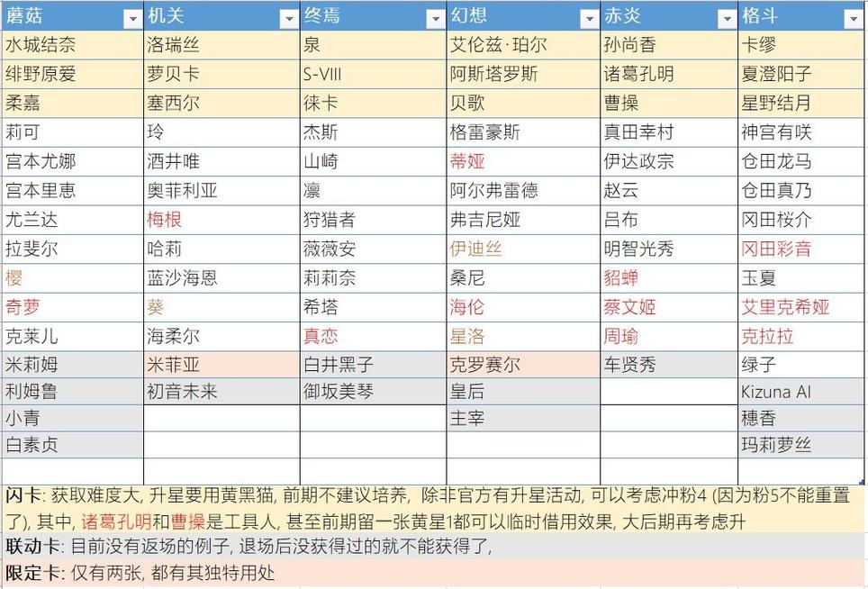Click the pink cell 克罗赛尔
The image size is (868, 589).
pos(523,365)
